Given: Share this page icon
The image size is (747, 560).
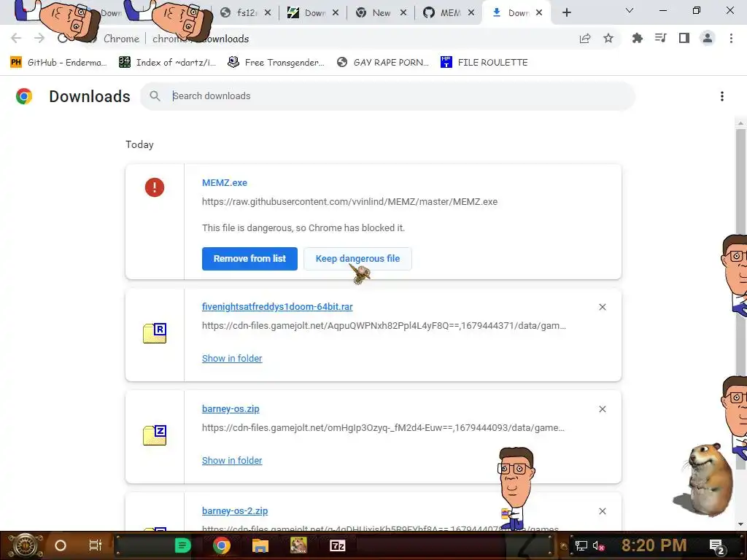Looking at the screenshot, I should click(585, 39).
